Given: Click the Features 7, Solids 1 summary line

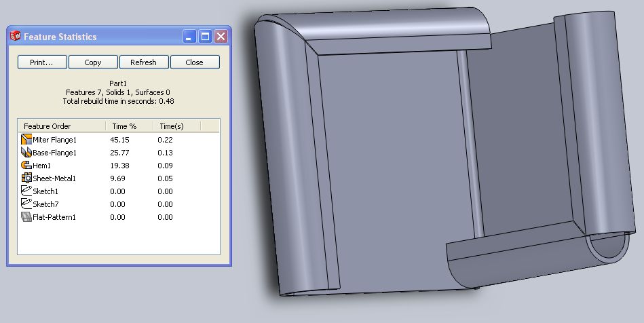Looking at the screenshot, I should (118, 92).
